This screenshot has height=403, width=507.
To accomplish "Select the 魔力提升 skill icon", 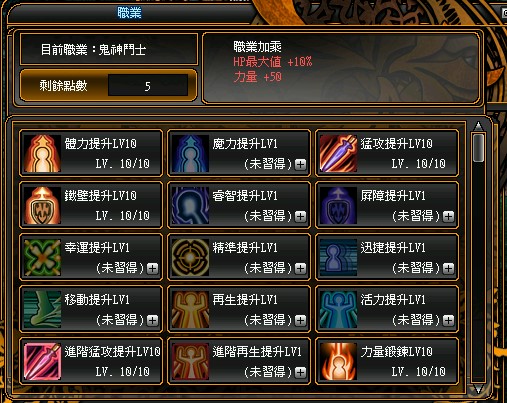I will (190, 153).
